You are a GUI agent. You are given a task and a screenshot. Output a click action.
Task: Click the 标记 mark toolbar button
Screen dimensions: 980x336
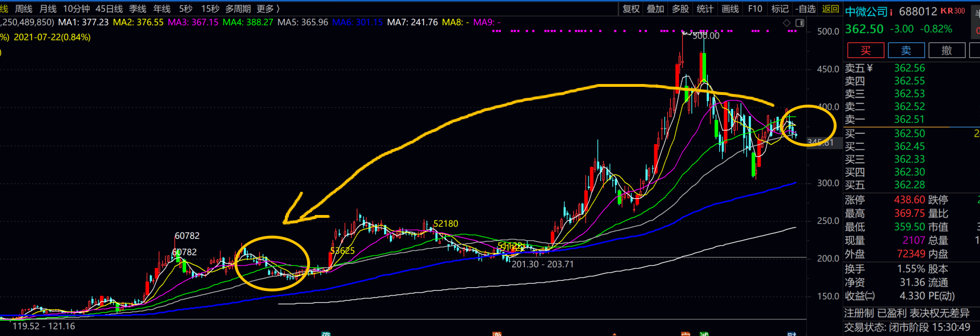780,9
